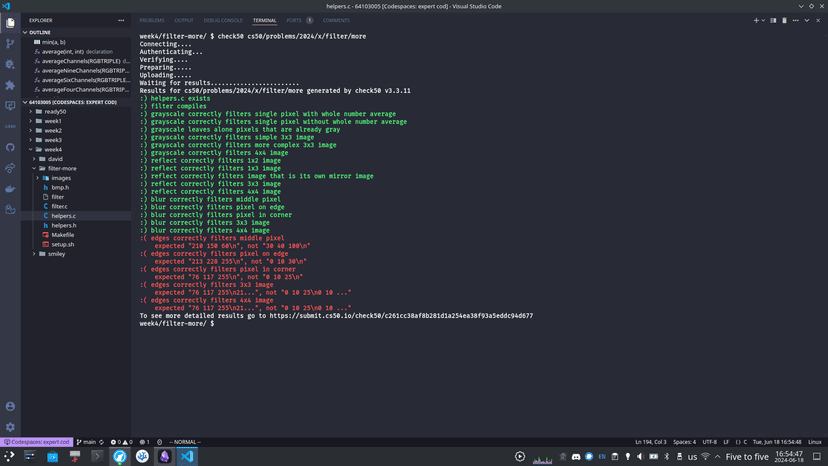Open the GitHub panel in activity bar
Screen dimensions: 828x466
10,147
